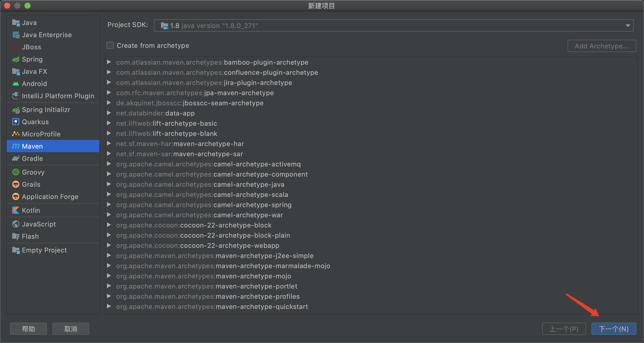Select cocoon-22-archetype-block-plain row

coord(371,235)
